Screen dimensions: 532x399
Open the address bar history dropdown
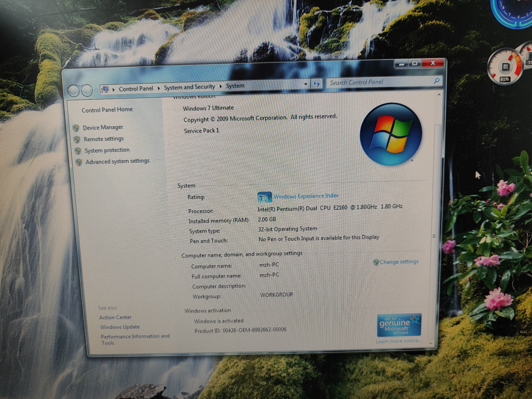click(x=306, y=84)
